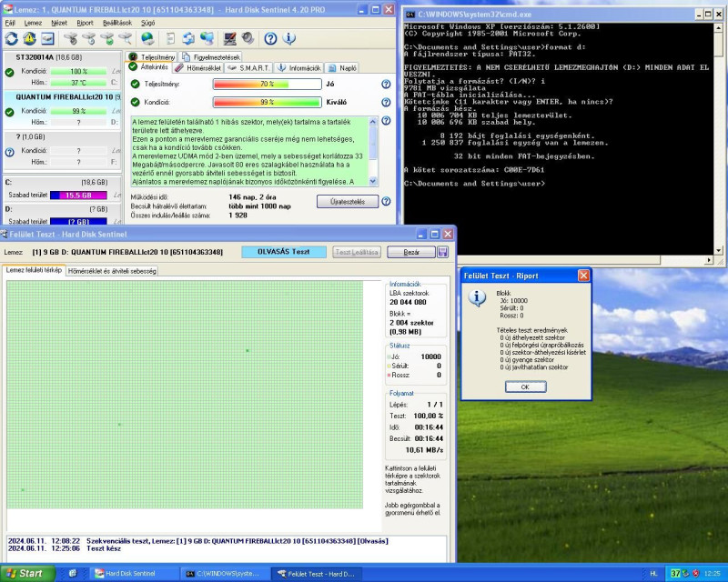This screenshot has height=582, width=728.
Task: Select the Teljesítmény top tab
Action: click(152, 57)
